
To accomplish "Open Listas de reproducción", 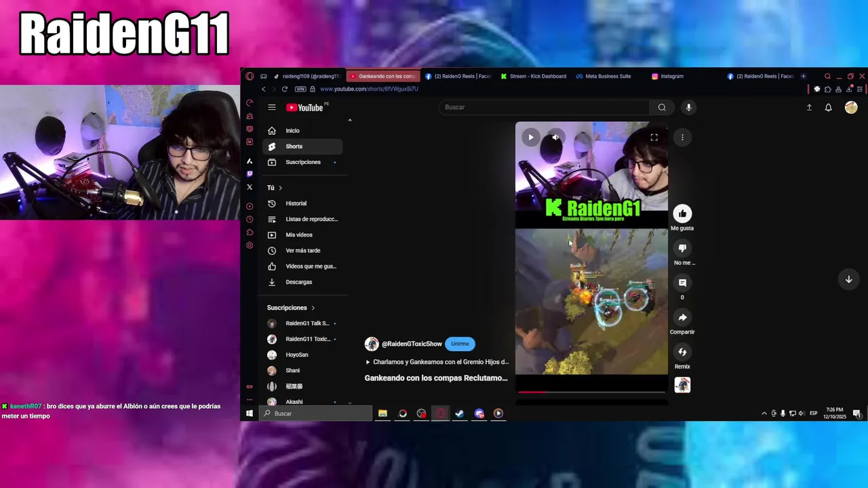I will click(x=301, y=219).
